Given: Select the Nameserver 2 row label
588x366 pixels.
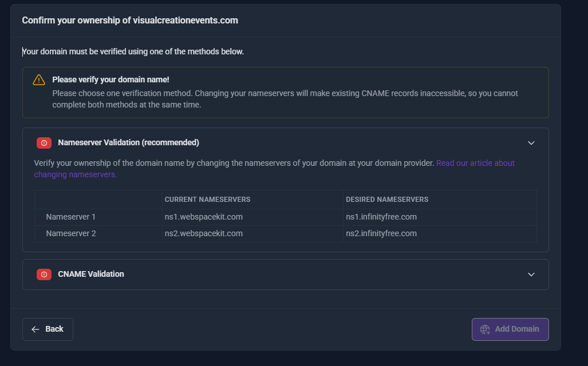Looking at the screenshot, I should 70,233.
